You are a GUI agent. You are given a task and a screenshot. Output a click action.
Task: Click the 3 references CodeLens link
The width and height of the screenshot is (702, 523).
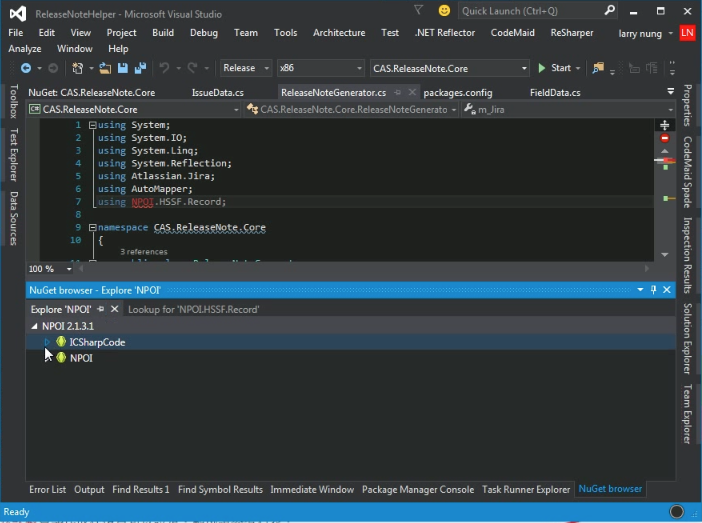point(144,252)
